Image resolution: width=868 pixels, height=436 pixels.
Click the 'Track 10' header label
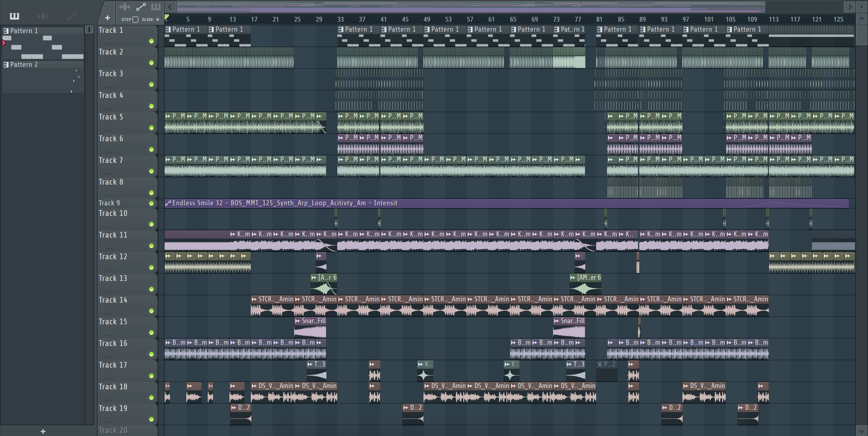pyautogui.click(x=113, y=213)
